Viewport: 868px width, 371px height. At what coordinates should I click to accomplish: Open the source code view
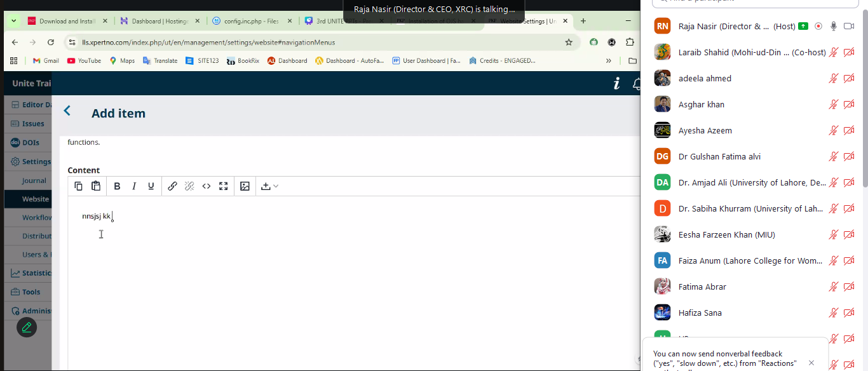point(207,186)
